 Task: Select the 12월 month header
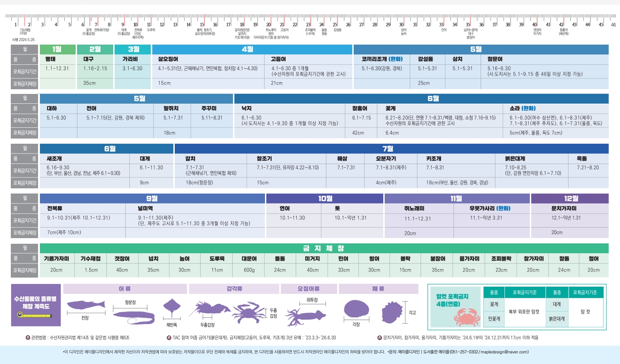click(x=570, y=198)
